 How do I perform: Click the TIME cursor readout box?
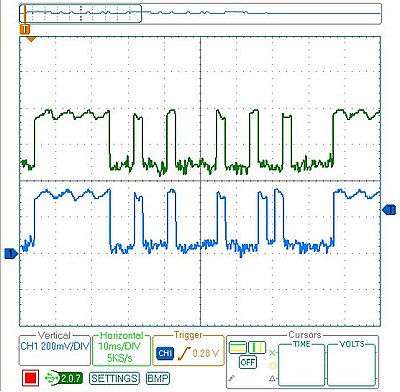pos(301,364)
